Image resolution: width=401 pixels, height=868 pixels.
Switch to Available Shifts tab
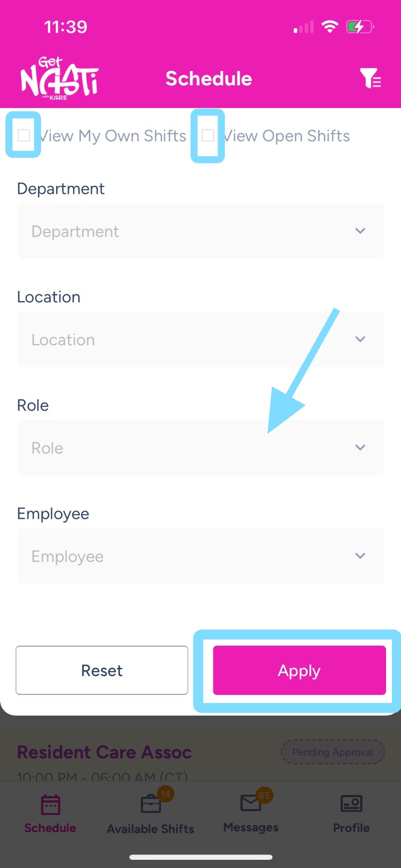tap(151, 828)
